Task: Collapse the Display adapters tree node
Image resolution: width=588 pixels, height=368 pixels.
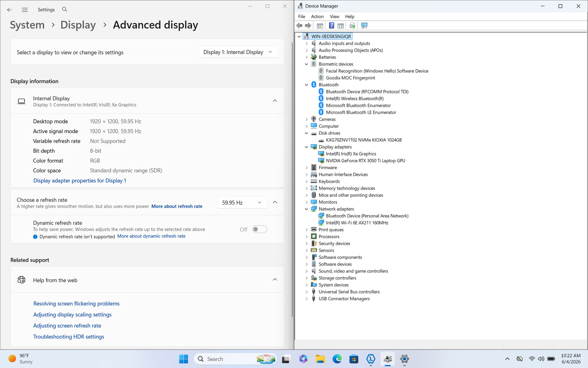Action: click(x=306, y=147)
